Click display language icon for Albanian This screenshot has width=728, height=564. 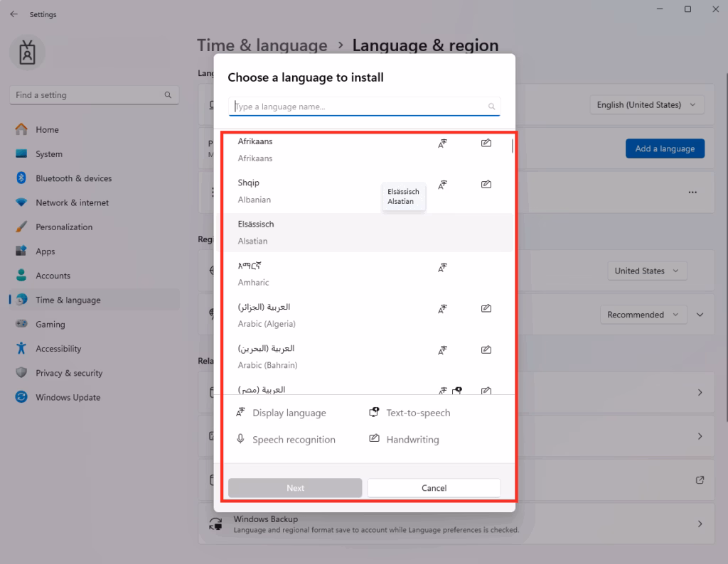442,185
